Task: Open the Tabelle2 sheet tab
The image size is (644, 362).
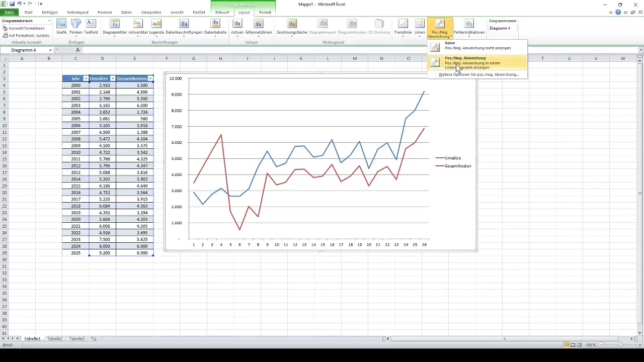Action: click(x=55, y=339)
